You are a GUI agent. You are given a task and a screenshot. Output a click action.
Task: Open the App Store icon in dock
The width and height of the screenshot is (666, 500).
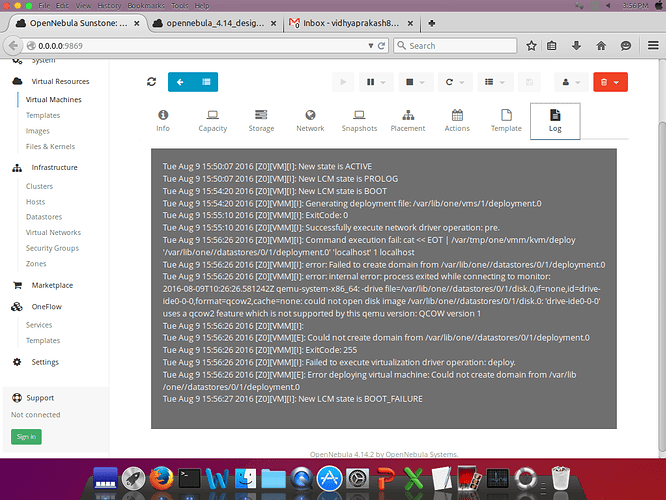point(329,478)
